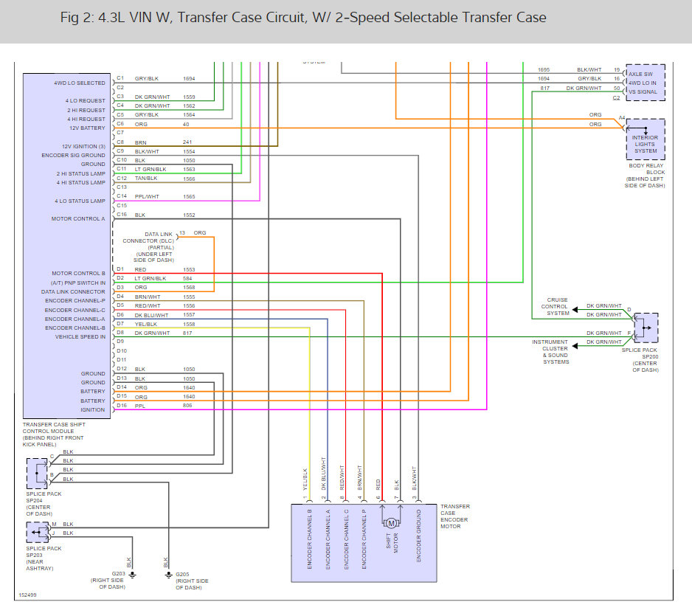Select circuit number 1568

(189, 288)
